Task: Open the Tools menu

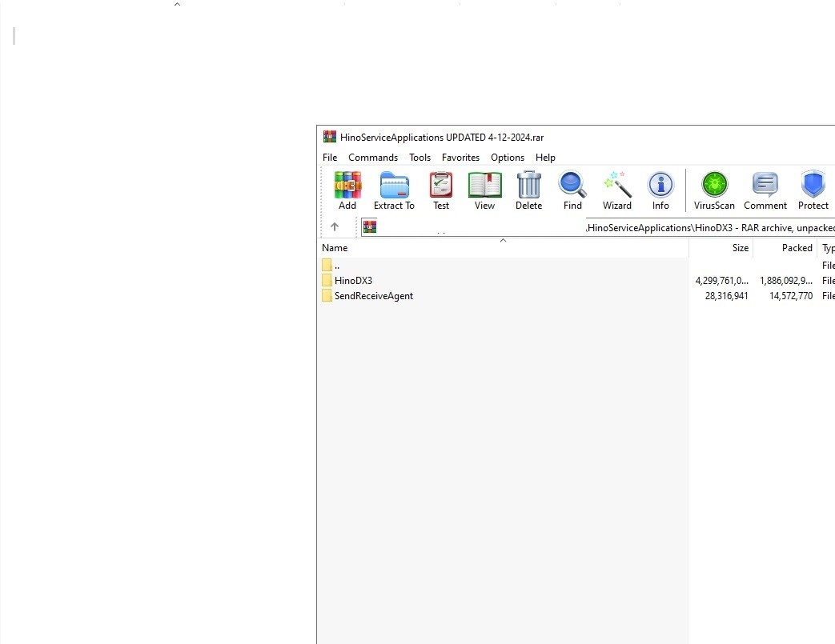Action: coord(420,158)
